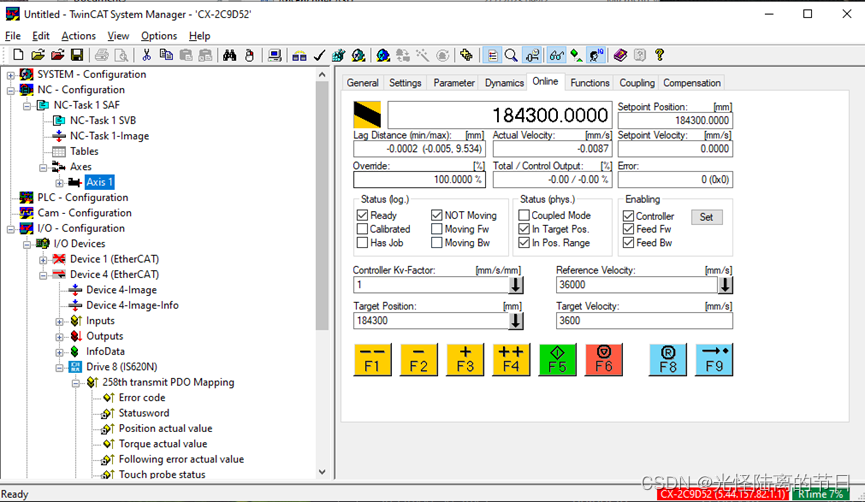Click the Run Mode globe-gear toolbar icon
Screen dimensions: 865x502
359,55
